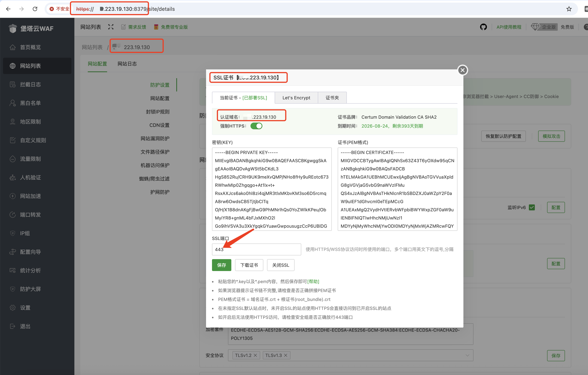588x375 pixels.
Task: Open the API使用教程 link
Action: coord(509,27)
